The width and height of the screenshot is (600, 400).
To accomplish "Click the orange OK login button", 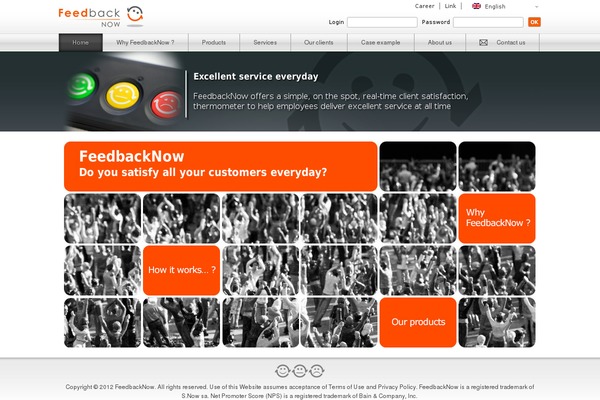I will coord(534,22).
